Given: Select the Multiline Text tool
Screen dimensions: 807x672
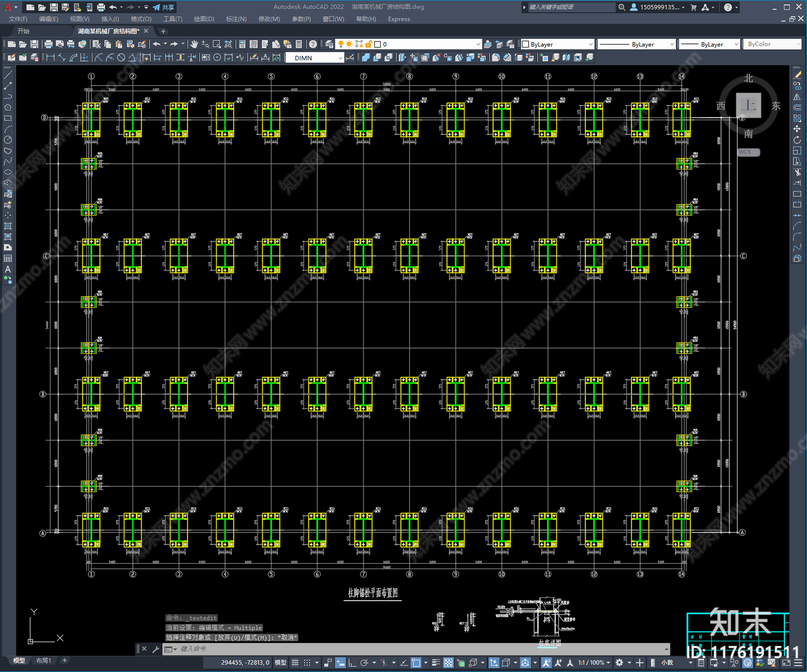Looking at the screenshot, I should [8, 270].
